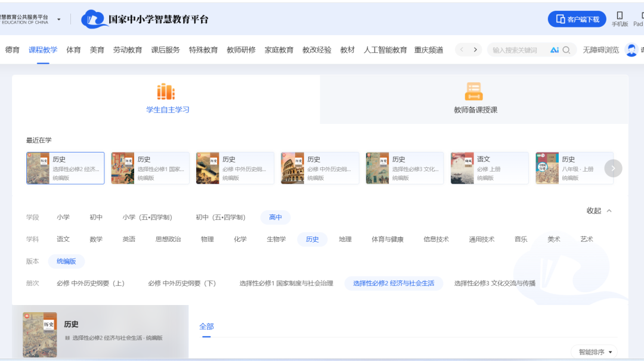Open 无障碍浏览 accessibility link
This screenshot has width=644, height=361.
pos(600,49)
